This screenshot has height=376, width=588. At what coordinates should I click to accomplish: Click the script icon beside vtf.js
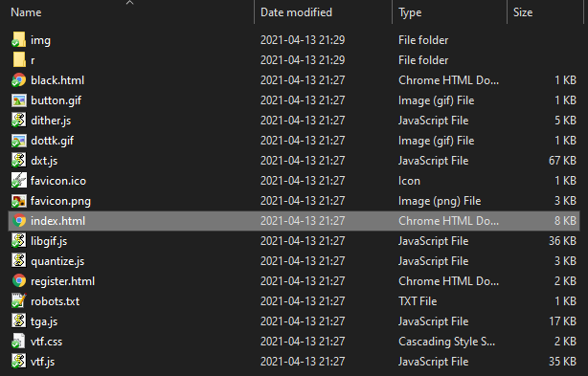click(19, 362)
